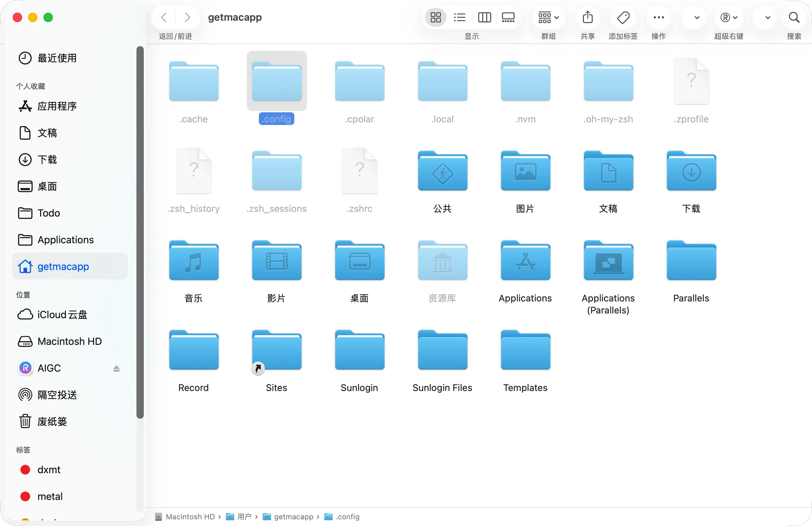This screenshot has height=526, width=812.
Task: Click Macintosh HD in path bar
Action: click(190, 517)
